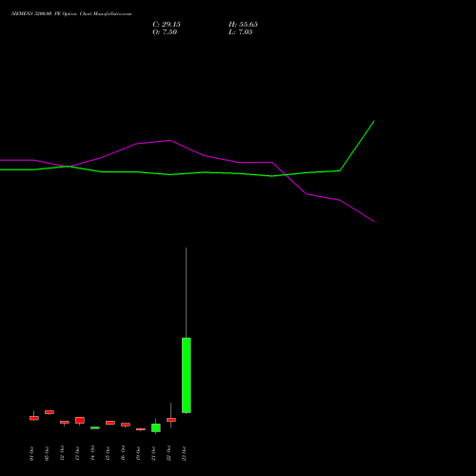The height and width of the screenshot is (476, 476).
Task: Select the close value C: 29.15
Action: point(167,25)
